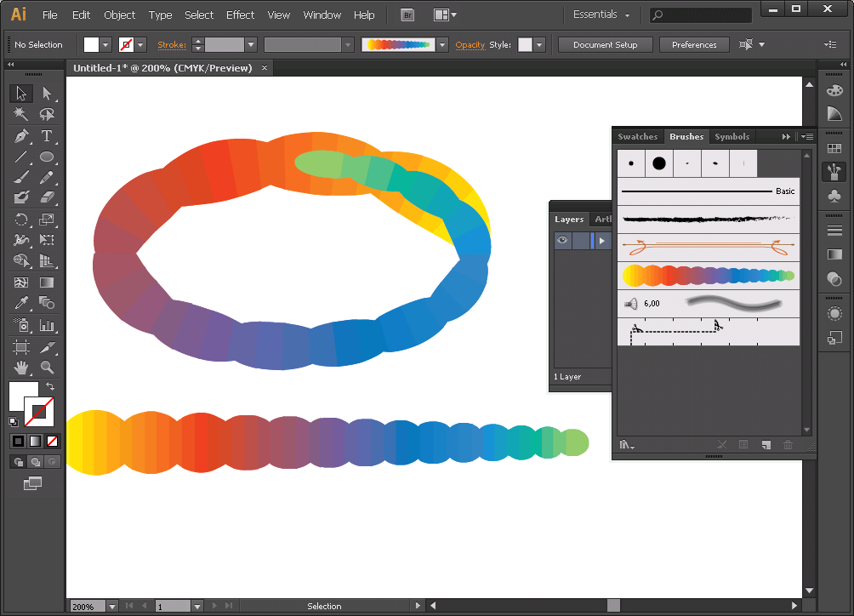The image size is (854, 616).
Task: Activate the Paintbrush tool
Action: [21, 177]
